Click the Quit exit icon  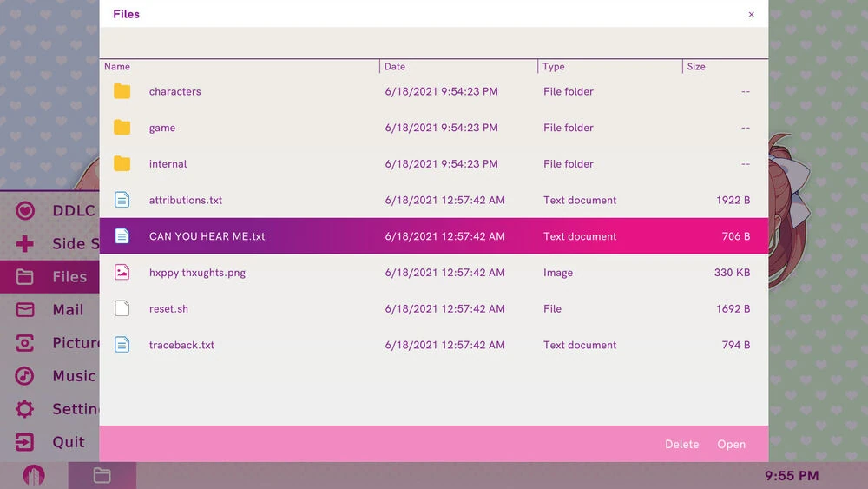pos(25,442)
